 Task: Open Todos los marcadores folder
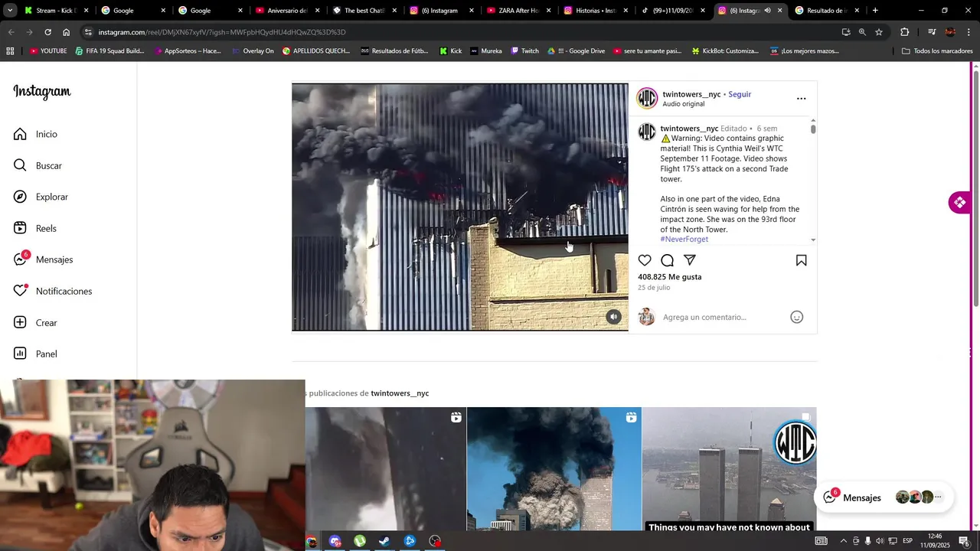click(x=938, y=51)
